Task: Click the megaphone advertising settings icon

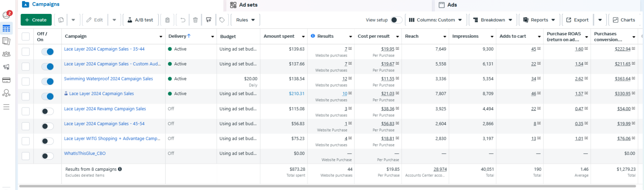Action: click(x=6, y=67)
